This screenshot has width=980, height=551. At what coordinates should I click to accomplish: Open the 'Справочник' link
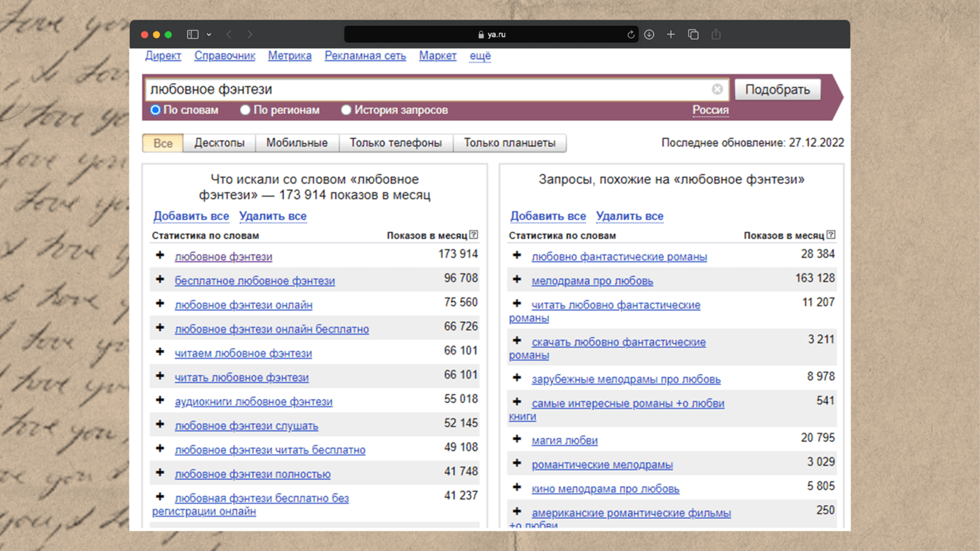pyautogui.click(x=225, y=56)
